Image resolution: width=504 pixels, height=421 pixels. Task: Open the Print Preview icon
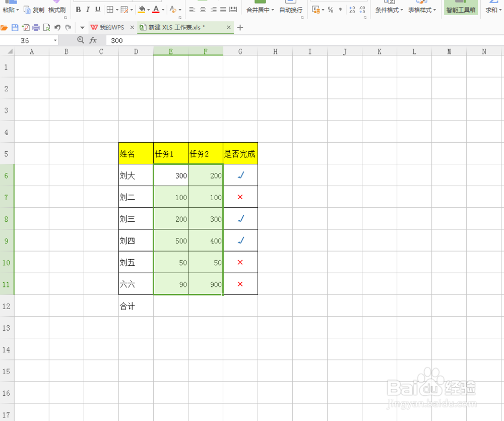pyautogui.click(x=46, y=28)
